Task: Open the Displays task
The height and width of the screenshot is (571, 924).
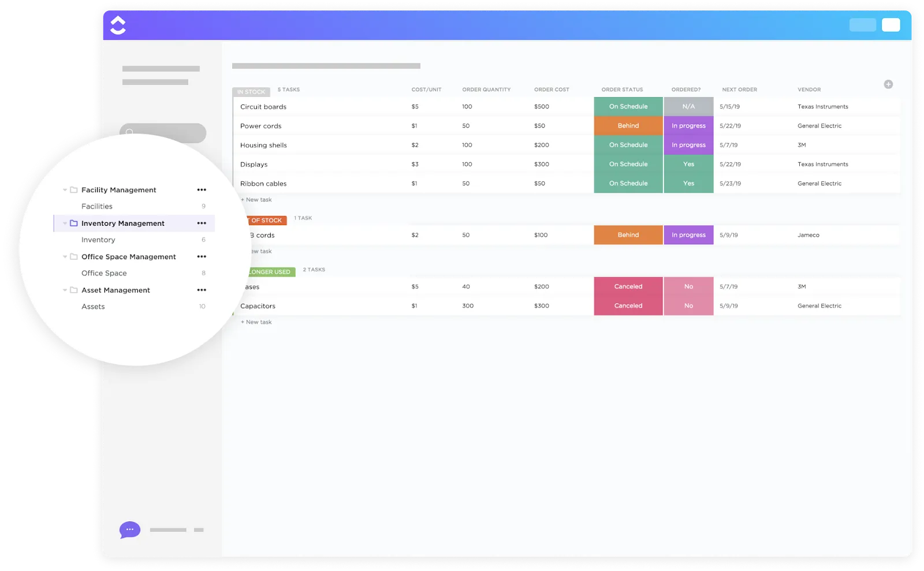Action: 254,165
